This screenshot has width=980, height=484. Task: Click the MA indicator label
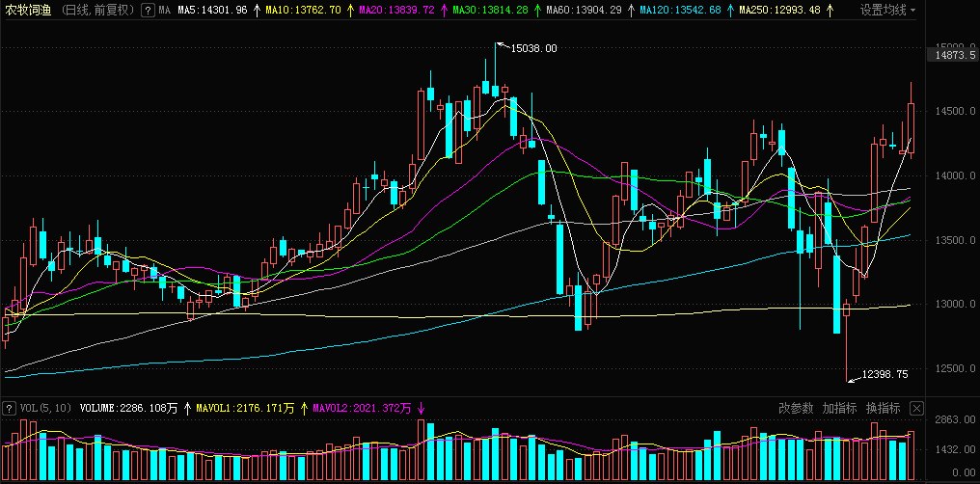[164, 10]
